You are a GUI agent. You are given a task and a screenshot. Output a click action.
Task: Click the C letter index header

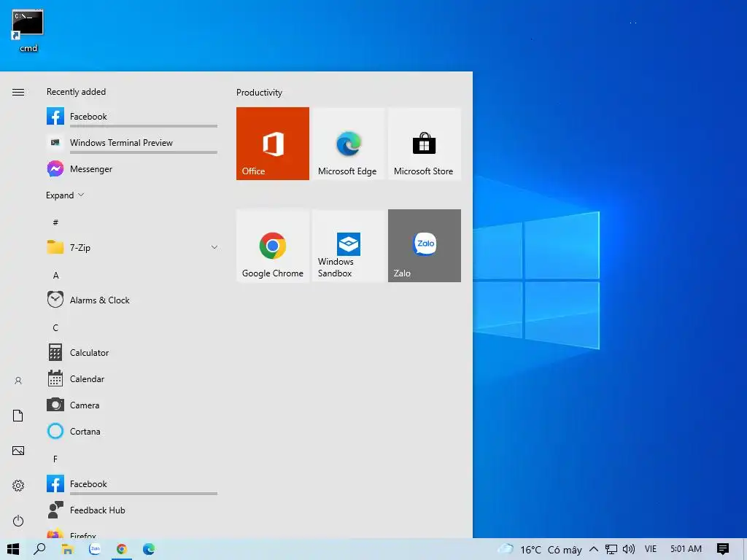pyautogui.click(x=55, y=327)
